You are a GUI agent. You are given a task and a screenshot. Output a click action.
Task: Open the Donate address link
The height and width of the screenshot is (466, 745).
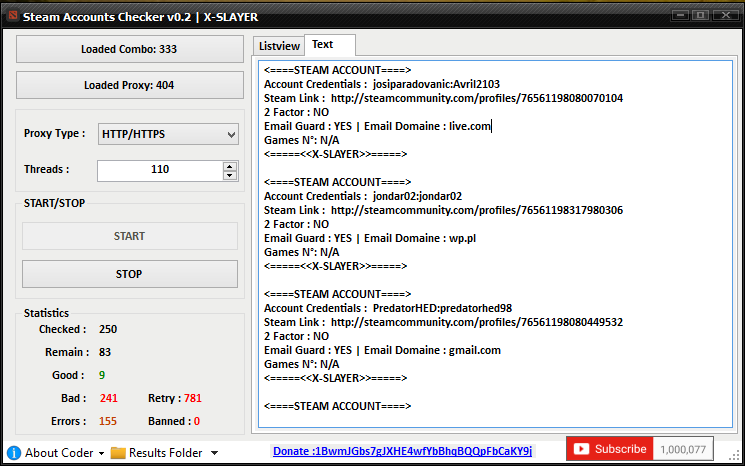402,451
